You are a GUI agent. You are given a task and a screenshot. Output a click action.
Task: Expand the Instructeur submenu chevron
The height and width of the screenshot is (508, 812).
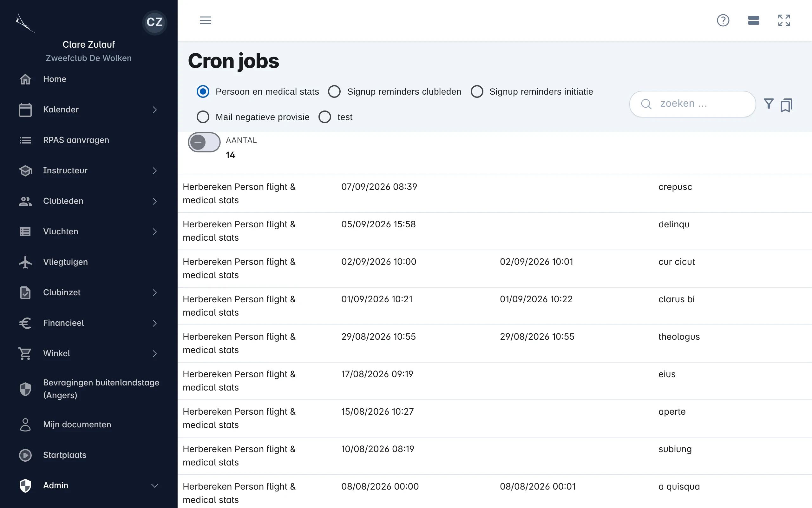(x=155, y=171)
